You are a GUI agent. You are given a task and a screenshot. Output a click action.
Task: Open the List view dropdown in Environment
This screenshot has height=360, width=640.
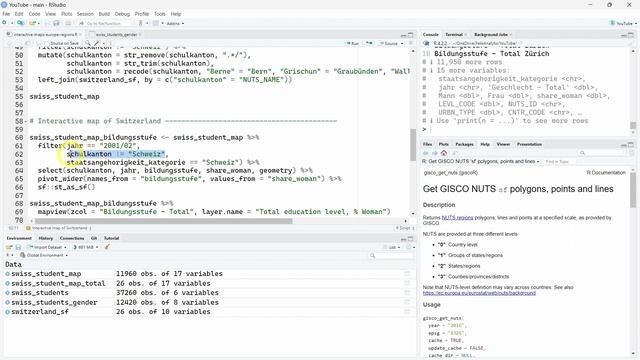click(393, 247)
